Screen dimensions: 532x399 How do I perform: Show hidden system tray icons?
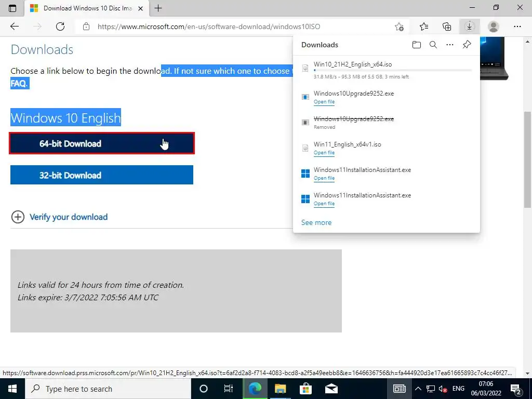[x=418, y=389]
